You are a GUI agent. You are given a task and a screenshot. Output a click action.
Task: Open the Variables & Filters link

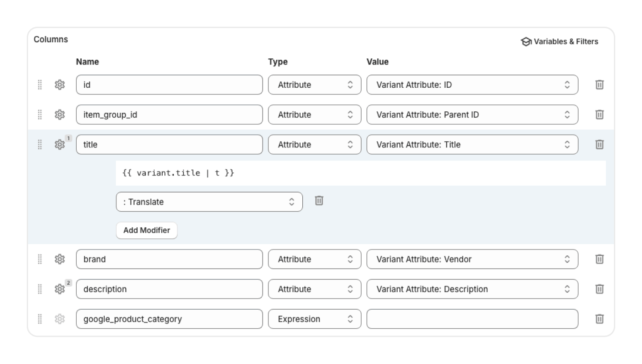point(560,41)
